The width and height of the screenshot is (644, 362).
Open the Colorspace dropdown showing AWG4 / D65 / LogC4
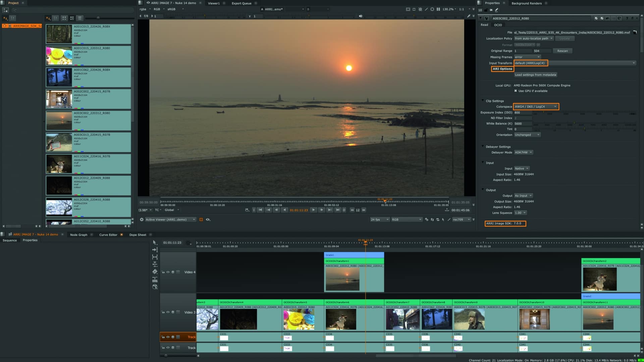click(535, 107)
